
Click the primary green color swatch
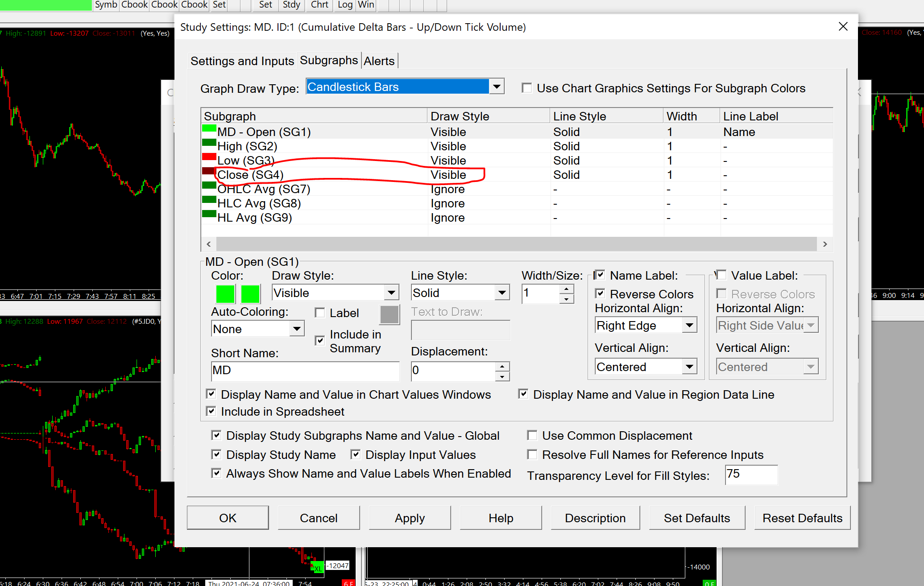coord(225,294)
